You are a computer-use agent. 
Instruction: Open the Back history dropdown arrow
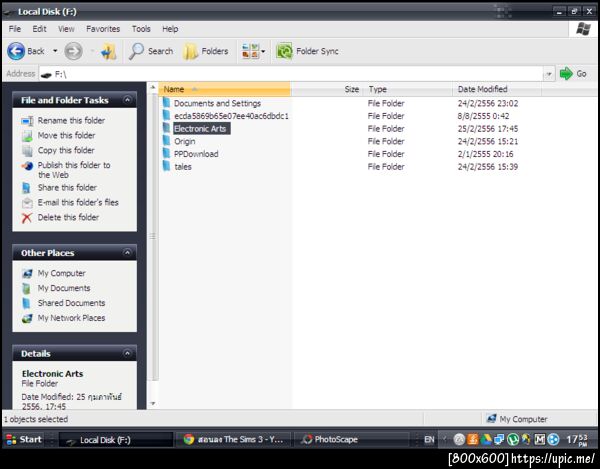(x=55, y=51)
